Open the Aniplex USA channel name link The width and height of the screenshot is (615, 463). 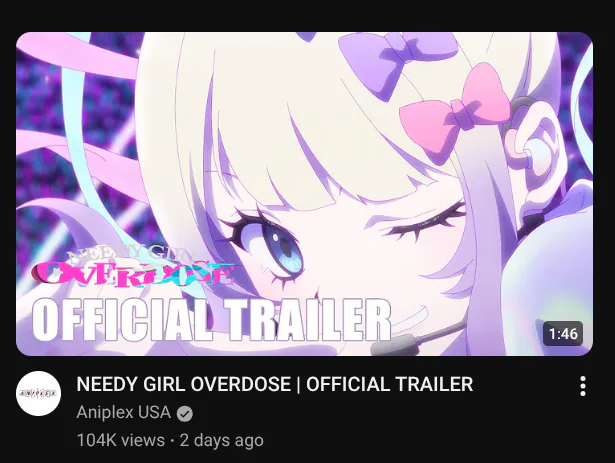[124, 412]
